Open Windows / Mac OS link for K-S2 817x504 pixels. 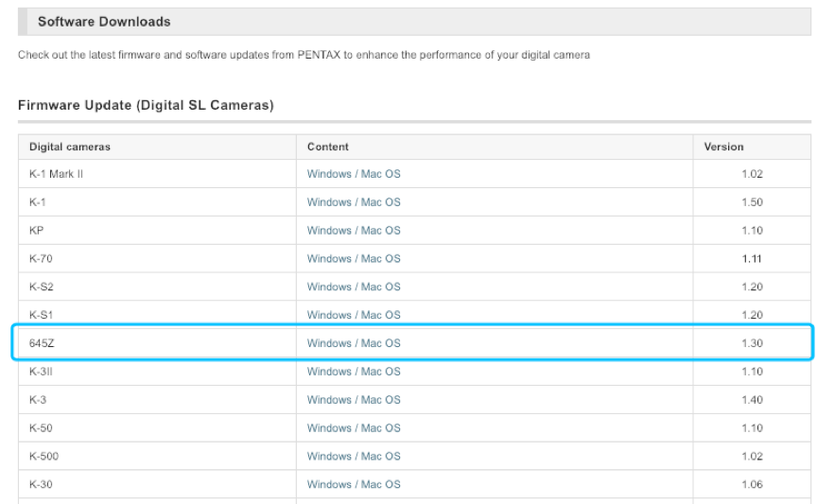[x=354, y=287]
